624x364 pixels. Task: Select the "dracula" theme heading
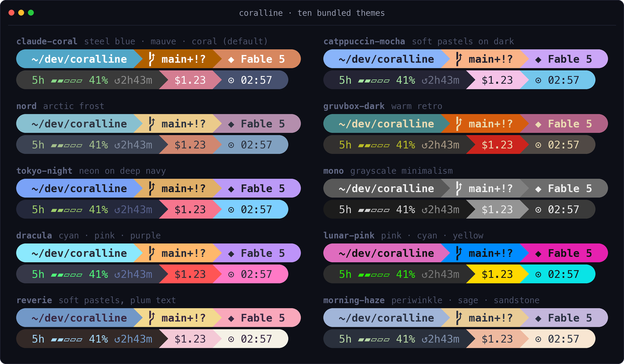(34, 235)
